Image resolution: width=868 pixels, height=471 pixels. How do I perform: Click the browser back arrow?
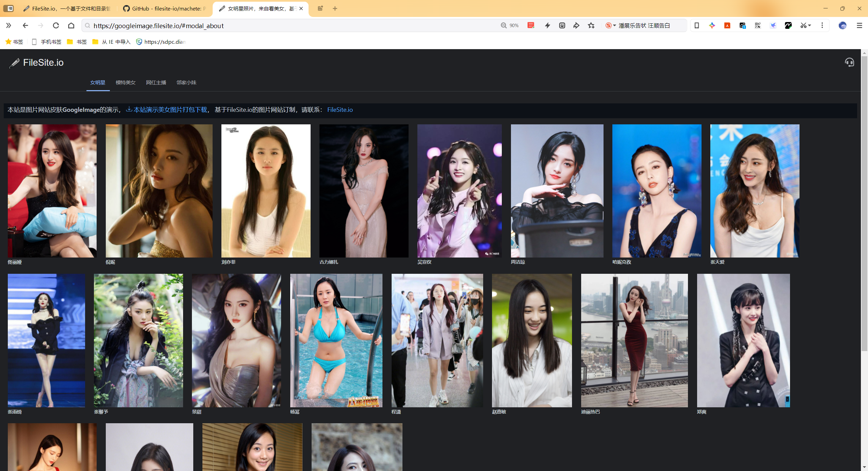[x=25, y=25]
